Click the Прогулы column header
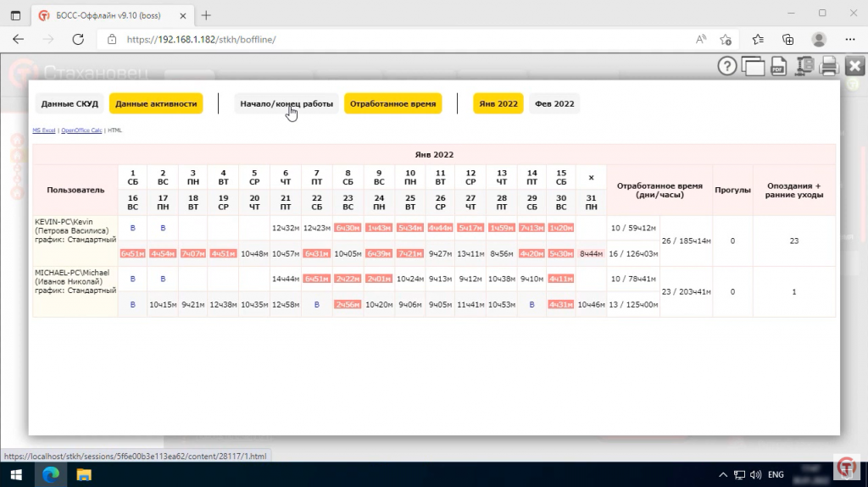Screen dimensions: 868x487 [x=732, y=190]
